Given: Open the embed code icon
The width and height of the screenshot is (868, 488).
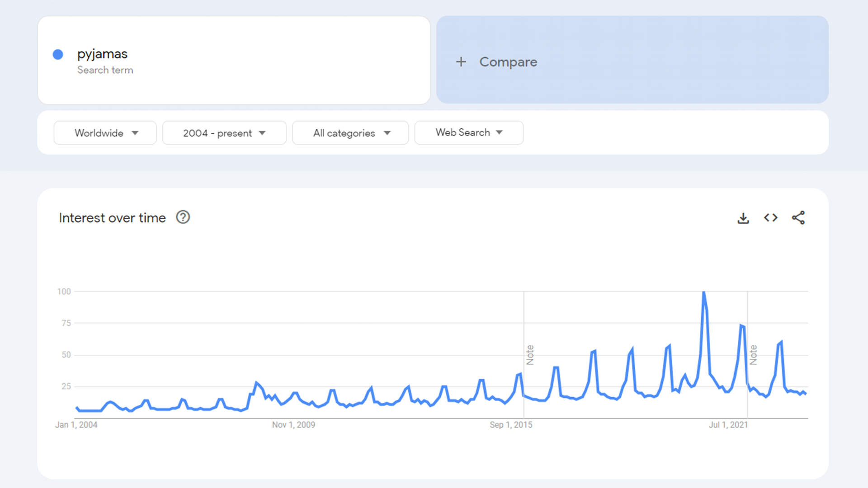Looking at the screenshot, I should coord(771,218).
